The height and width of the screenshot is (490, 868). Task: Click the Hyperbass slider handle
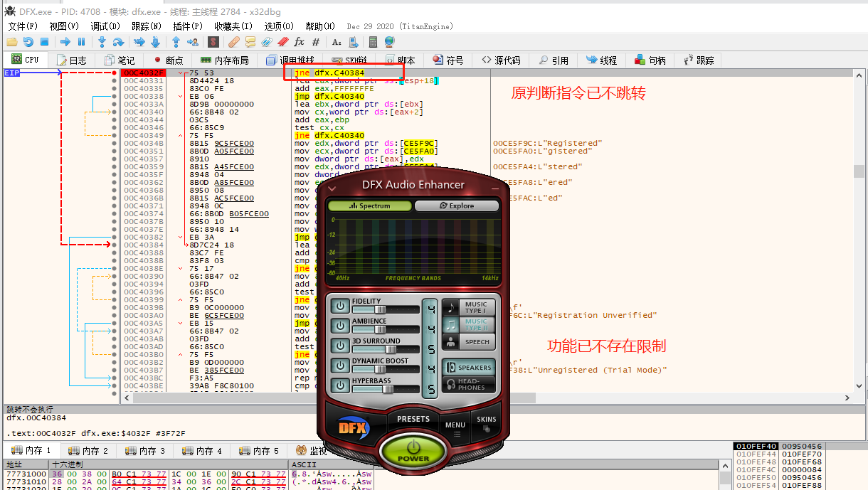tap(388, 389)
